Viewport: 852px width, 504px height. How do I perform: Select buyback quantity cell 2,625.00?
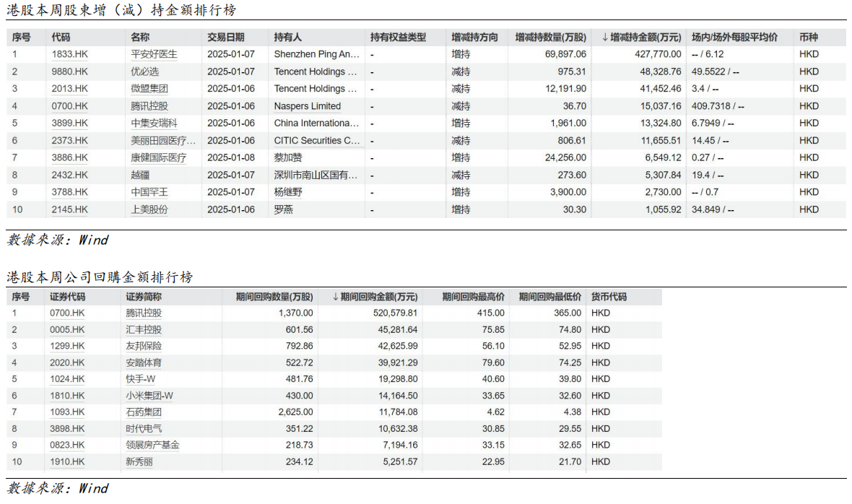(295, 412)
